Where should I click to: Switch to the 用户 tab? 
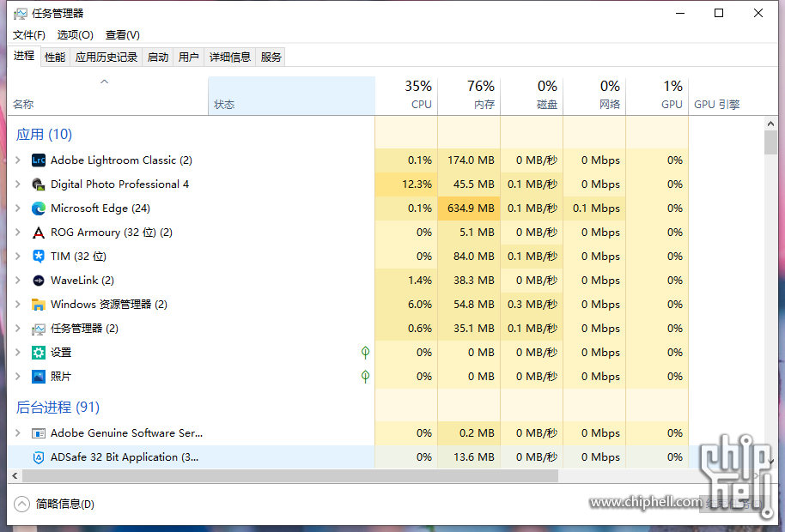pos(189,57)
